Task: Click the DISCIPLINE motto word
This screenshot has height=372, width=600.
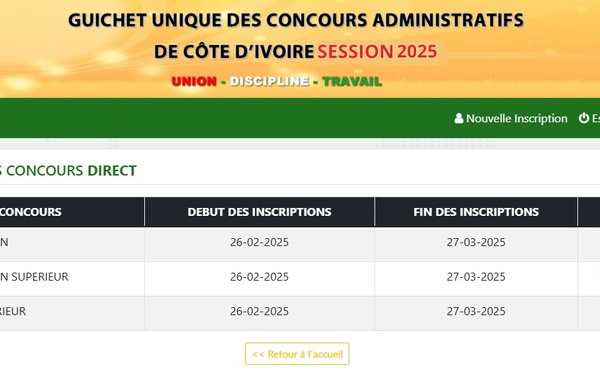Action: (269, 82)
